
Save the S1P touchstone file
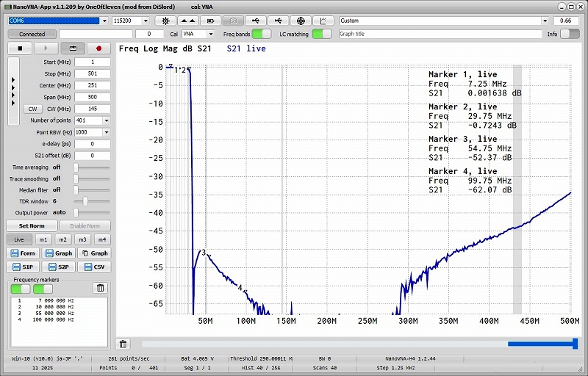[x=23, y=267]
